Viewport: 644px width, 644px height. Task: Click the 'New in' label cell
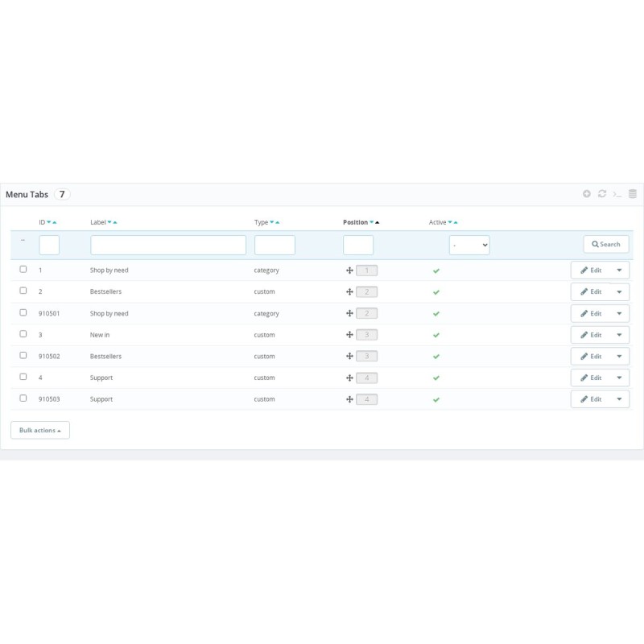click(x=100, y=335)
